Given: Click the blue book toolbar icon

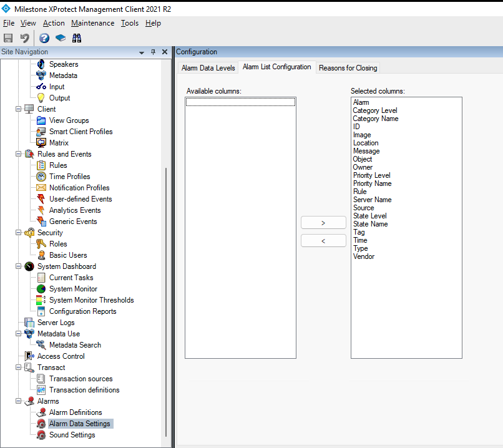Looking at the screenshot, I should [x=61, y=38].
